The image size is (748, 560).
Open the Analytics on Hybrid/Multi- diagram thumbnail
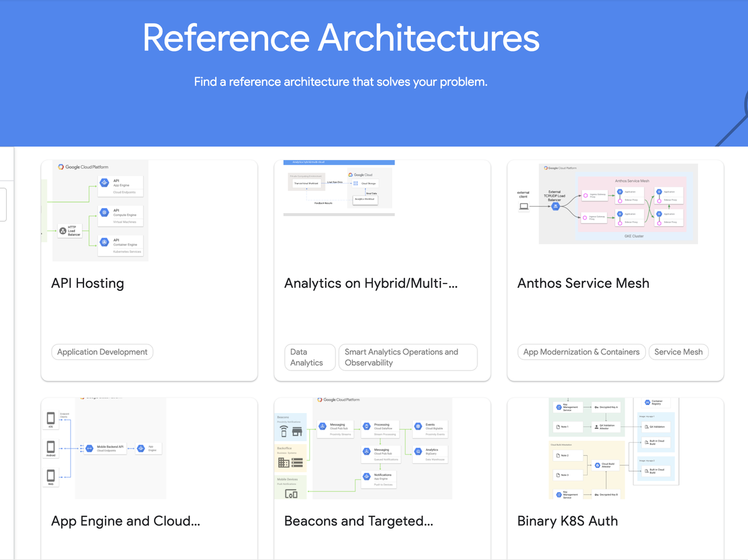338,188
